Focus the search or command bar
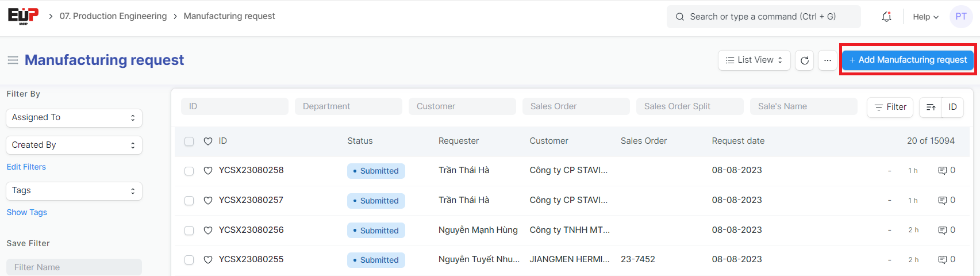The width and height of the screenshot is (980, 276). (x=763, y=17)
